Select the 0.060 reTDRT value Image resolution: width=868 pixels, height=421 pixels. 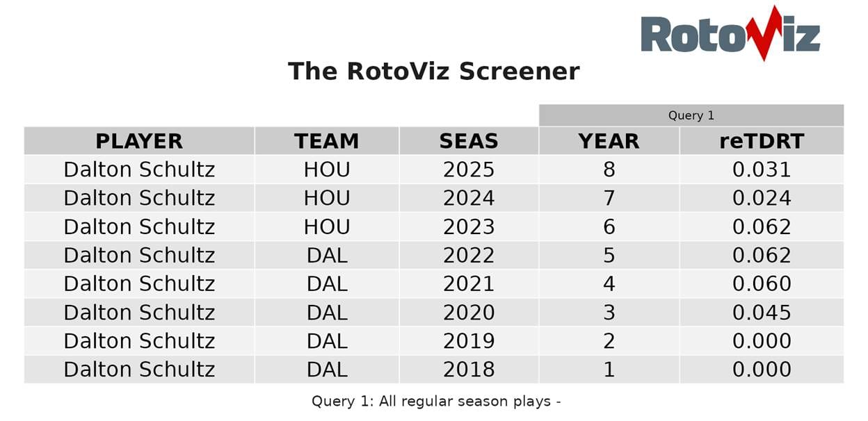tap(762, 284)
